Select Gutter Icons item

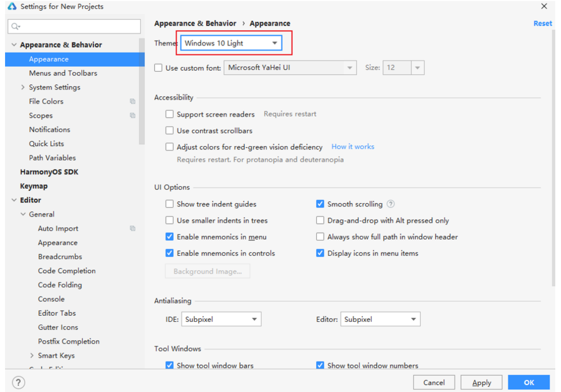coord(58,327)
